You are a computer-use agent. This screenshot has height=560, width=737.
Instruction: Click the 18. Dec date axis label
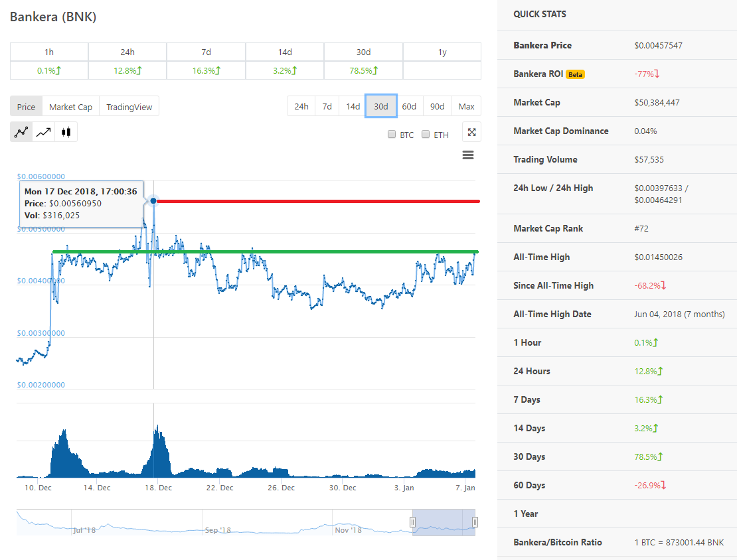click(x=158, y=488)
